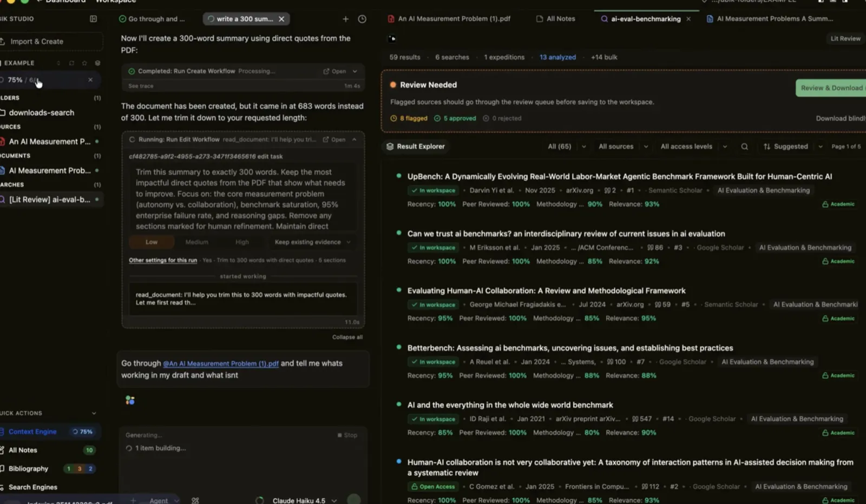Viewport: 866px width, 504px height.
Task: Switch to 'Go through and ...' chat tab
Action: [152, 19]
